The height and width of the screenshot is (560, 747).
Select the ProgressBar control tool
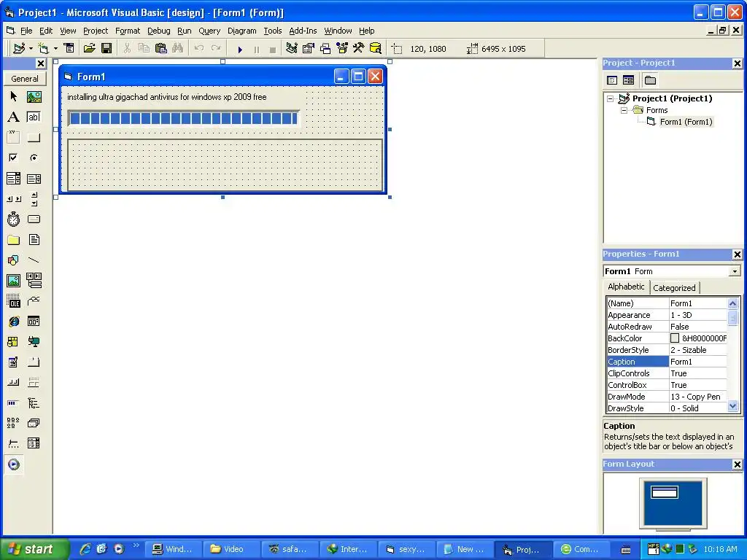[13, 402]
